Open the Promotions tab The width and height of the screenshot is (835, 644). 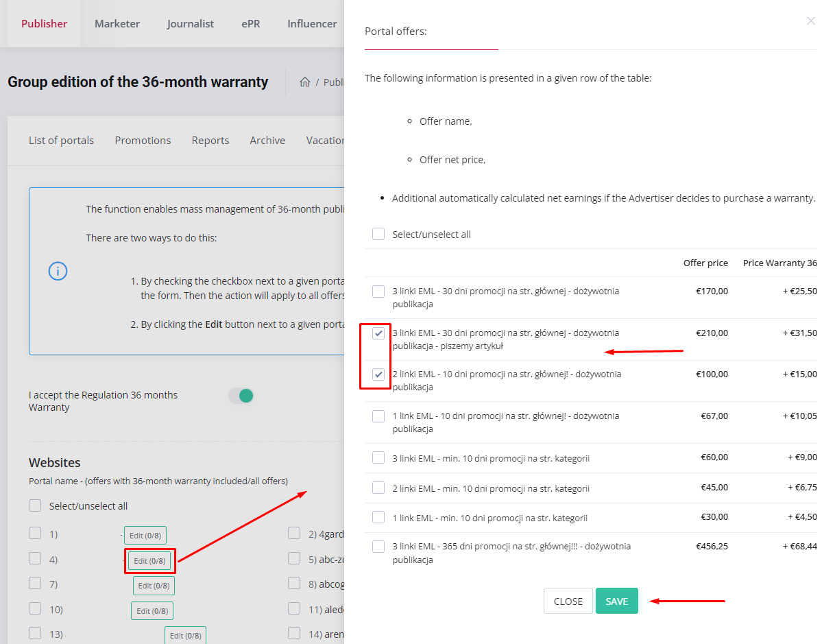tap(143, 141)
